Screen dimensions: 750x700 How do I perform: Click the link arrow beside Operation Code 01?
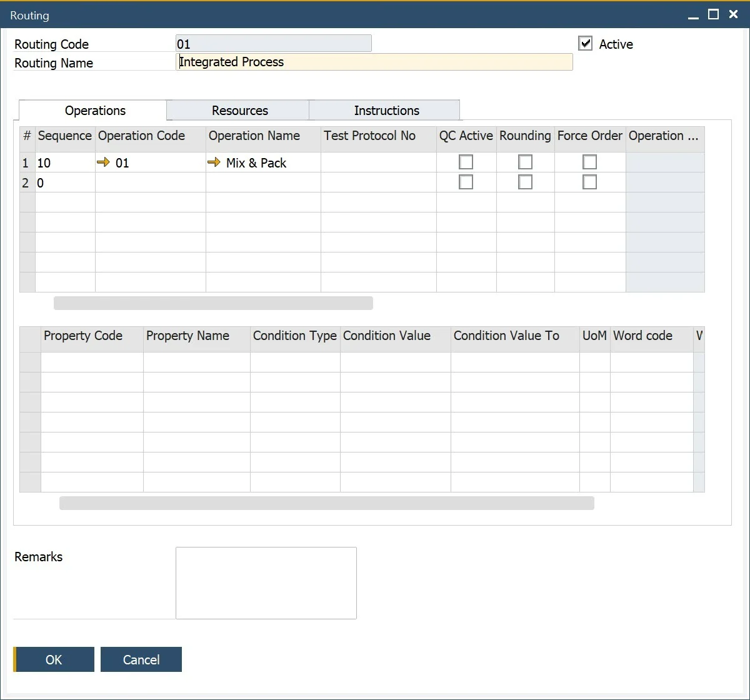[103, 162]
